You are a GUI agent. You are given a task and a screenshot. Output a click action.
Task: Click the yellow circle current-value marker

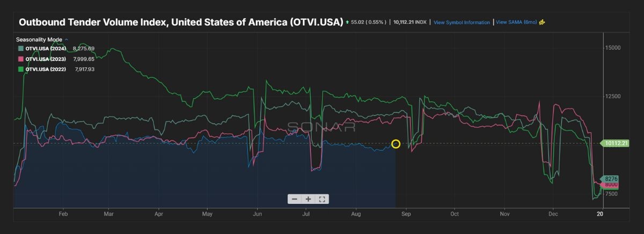pos(396,144)
